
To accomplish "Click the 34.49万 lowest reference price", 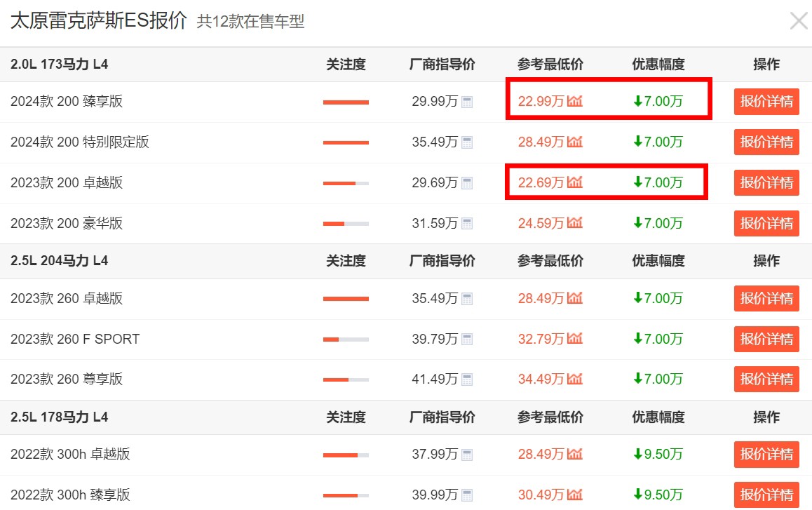I will (541, 380).
